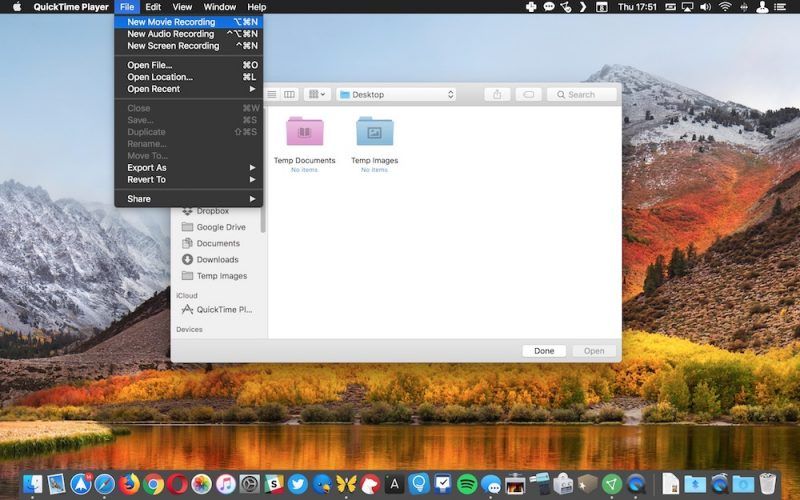800x500 pixels.
Task: Expand the Export As submenu
Action: coord(147,168)
